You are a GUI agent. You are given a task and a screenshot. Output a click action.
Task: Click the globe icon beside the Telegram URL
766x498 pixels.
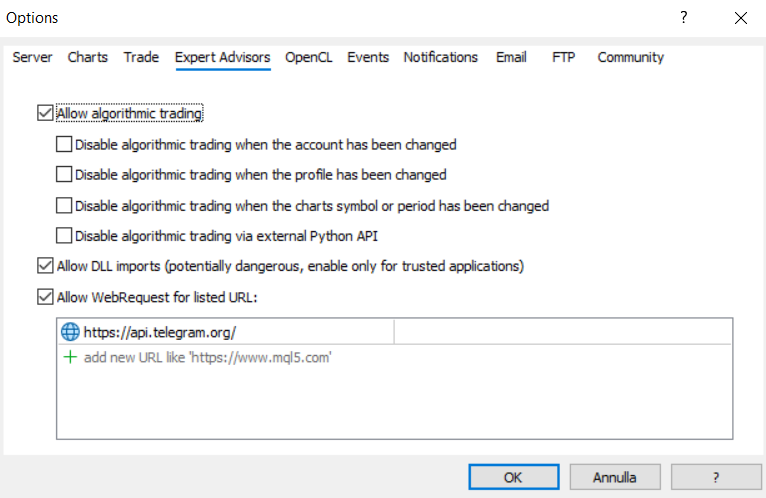pos(70,332)
